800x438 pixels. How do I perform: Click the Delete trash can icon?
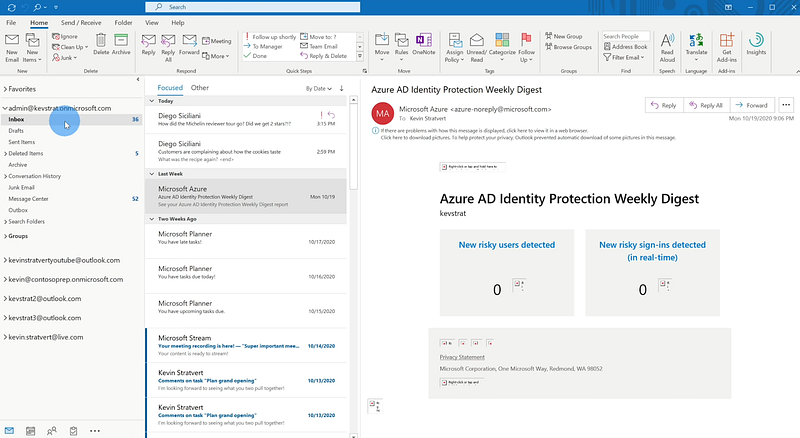click(x=101, y=43)
